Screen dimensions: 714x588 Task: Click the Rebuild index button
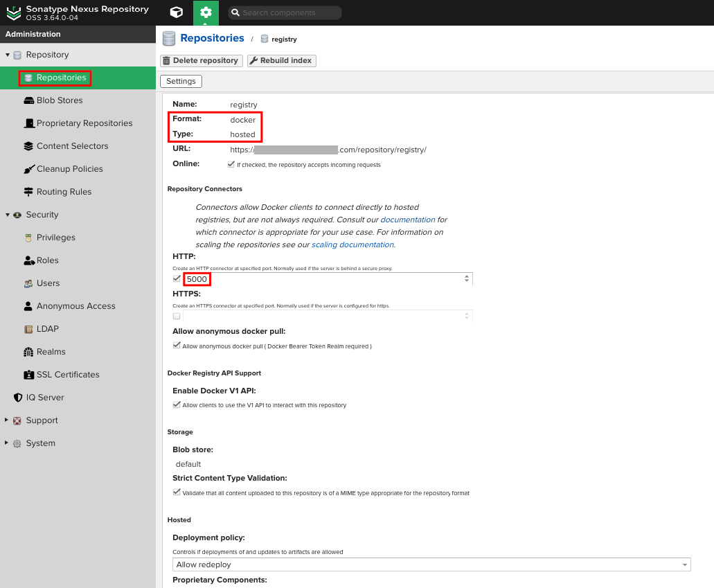[281, 60]
